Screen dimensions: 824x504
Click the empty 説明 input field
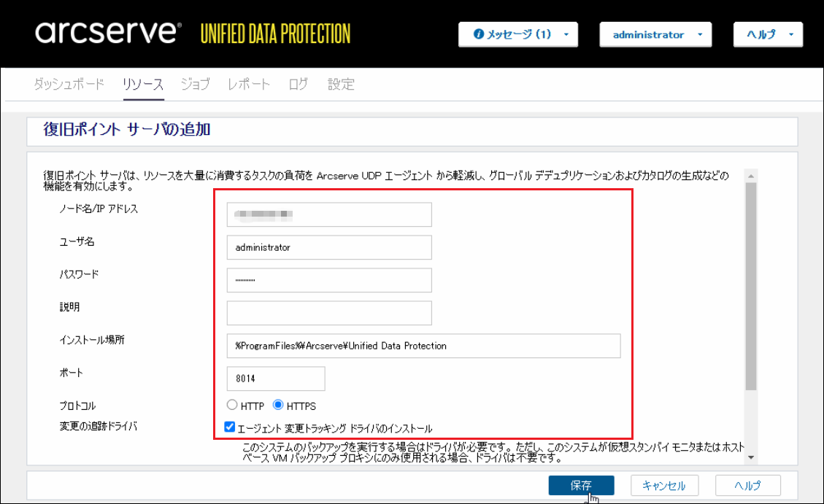click(x=329, y=313)
